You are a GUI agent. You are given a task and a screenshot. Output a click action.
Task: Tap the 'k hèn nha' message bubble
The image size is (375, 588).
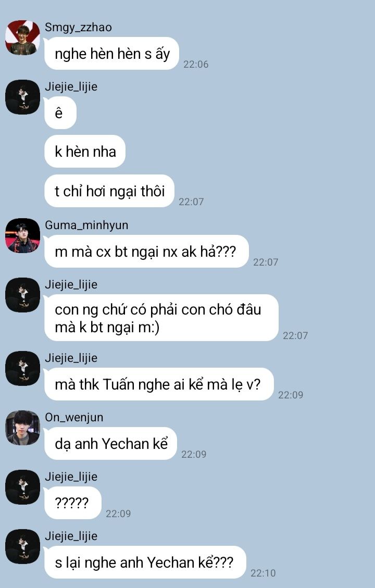coord(85,152)
